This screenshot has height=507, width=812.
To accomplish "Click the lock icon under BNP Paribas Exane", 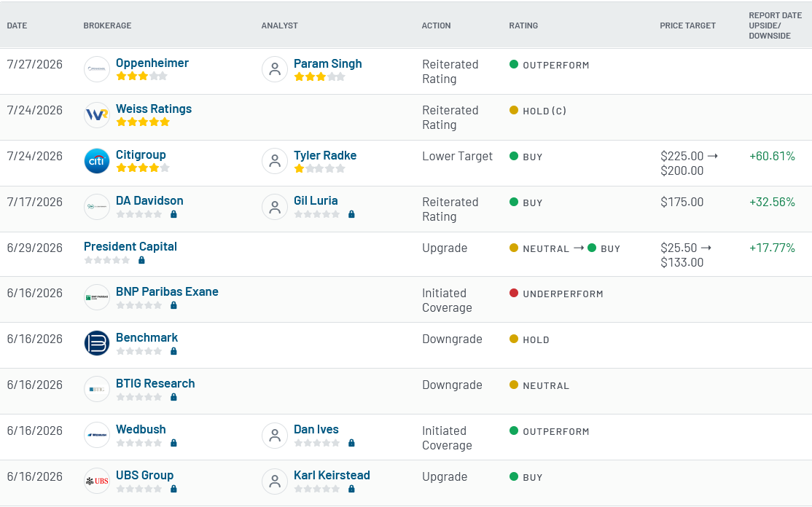I will [x=174, y=305].
